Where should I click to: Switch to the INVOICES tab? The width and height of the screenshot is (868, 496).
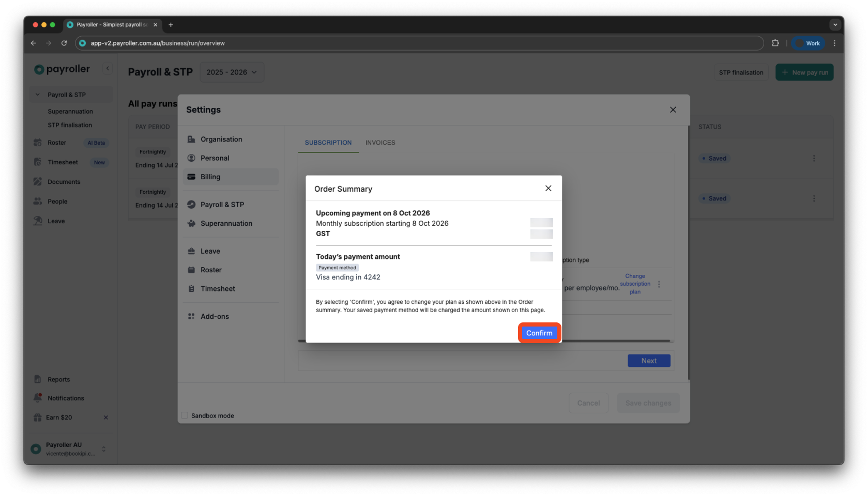point(380,143)
